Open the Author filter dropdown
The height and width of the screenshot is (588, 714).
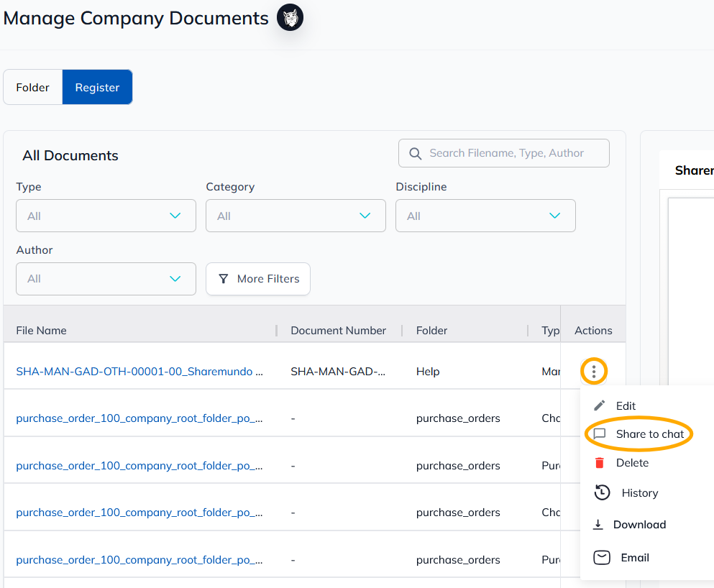pos(106,278)
